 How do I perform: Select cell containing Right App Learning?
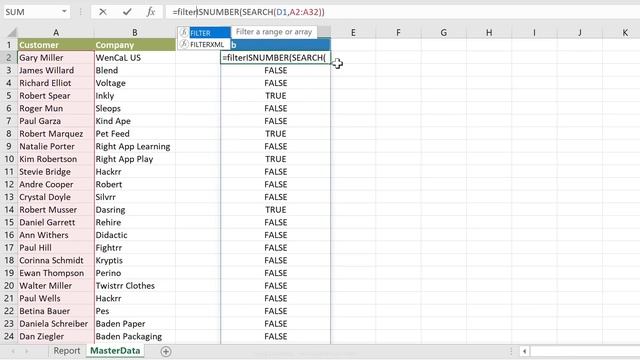coord(135,146)
